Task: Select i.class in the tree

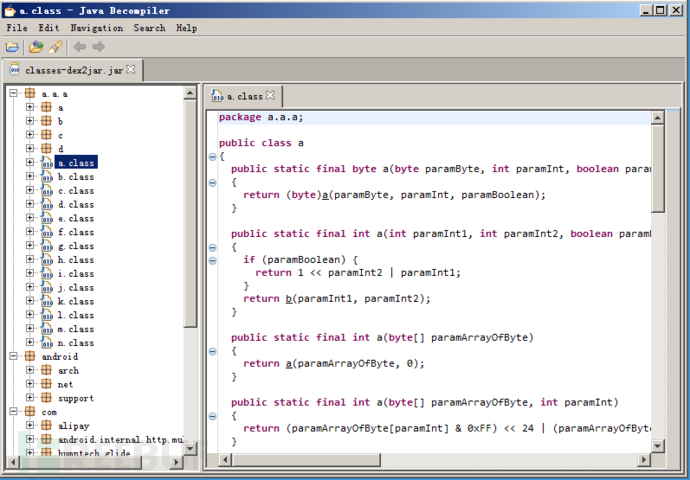Action: (x=76, y=274)
